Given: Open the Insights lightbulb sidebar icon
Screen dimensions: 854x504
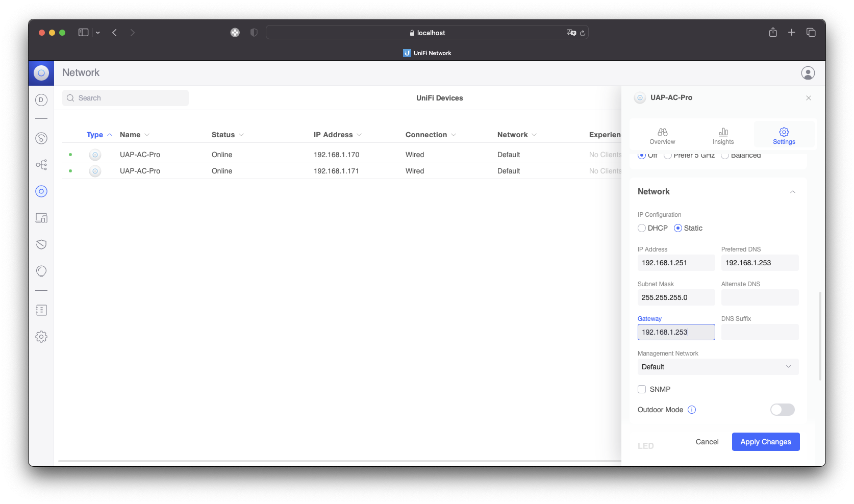Looking at the screenshot, I should pos(41,271).
